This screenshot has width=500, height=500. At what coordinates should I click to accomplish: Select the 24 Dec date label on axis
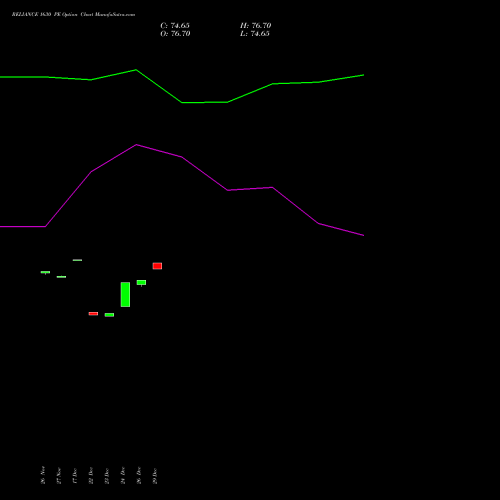(123, 476)
